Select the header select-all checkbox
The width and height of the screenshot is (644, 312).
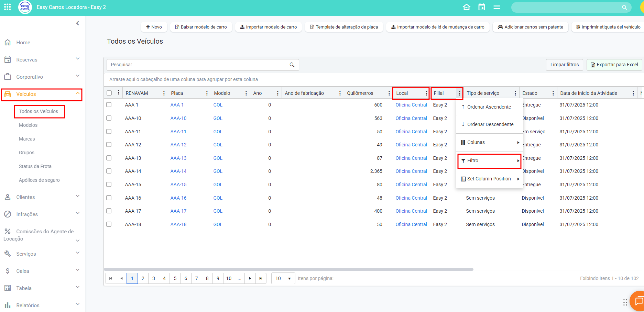point(109,93)
